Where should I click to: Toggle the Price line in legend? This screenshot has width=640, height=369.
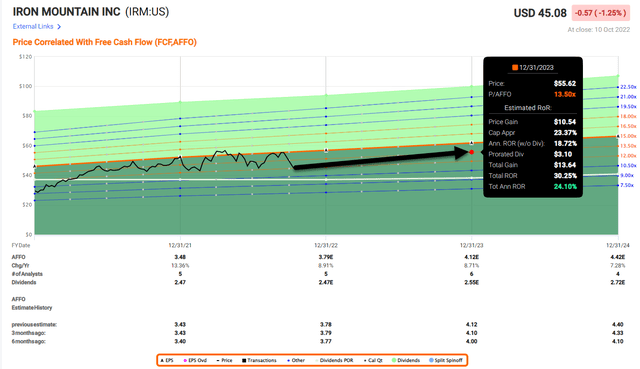[224, 360]
